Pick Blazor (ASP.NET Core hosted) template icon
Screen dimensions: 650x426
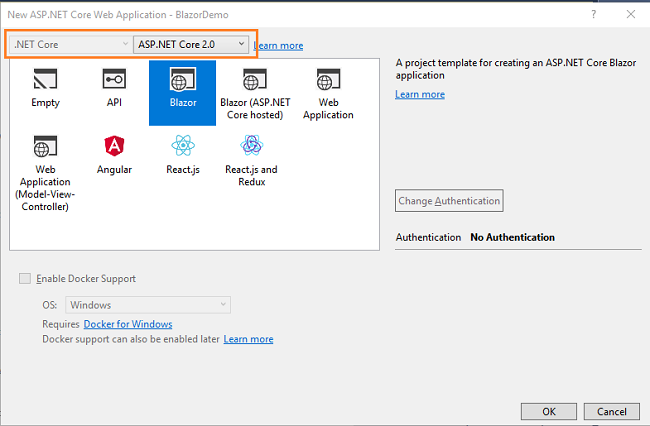pos(255,79)
